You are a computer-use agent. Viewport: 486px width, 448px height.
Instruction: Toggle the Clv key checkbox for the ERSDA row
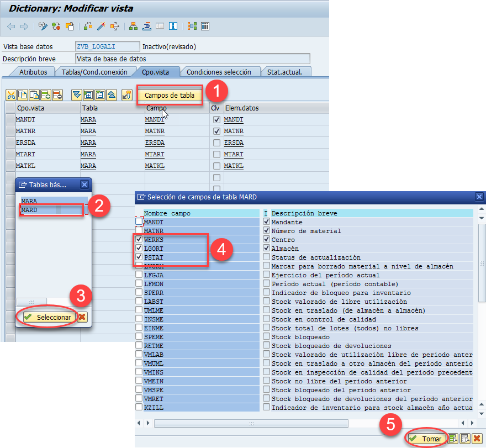pyautogui.click(x=216, y=143)
